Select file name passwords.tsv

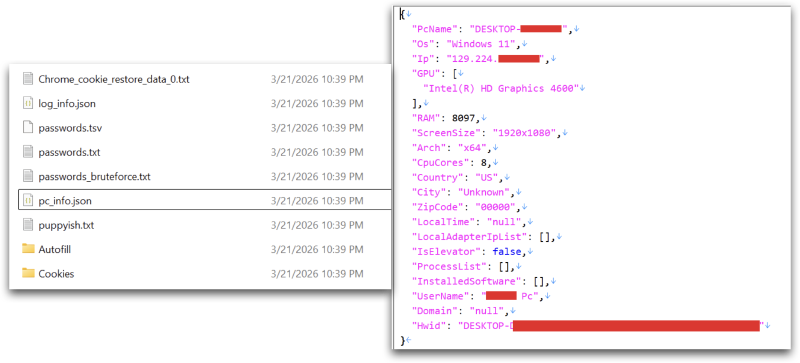point(70,128)
